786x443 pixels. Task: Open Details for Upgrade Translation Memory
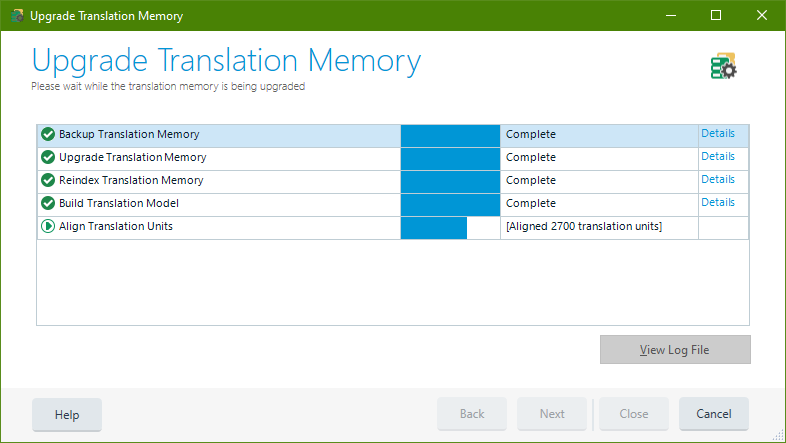pos(718,156)
